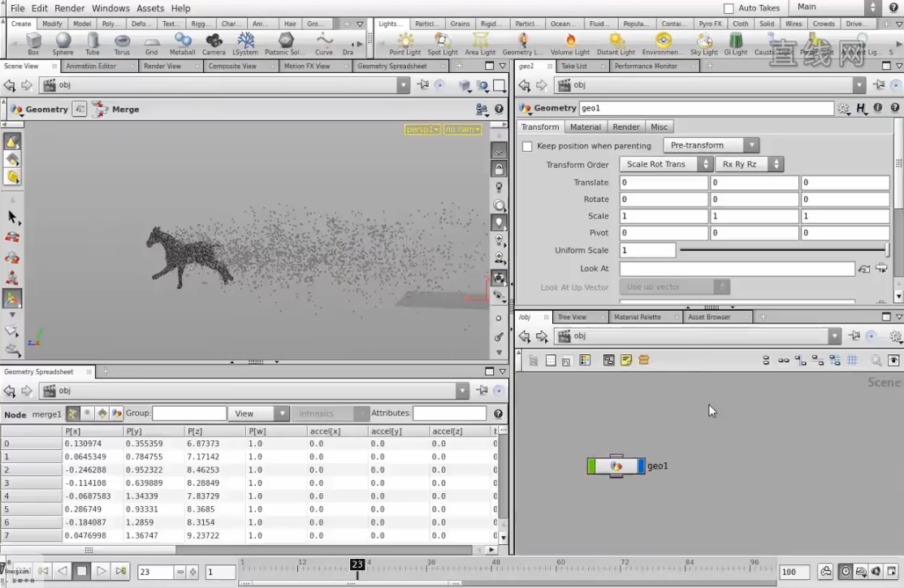
Task: Switch to the Material parameter tab
Action: [585, 127]
